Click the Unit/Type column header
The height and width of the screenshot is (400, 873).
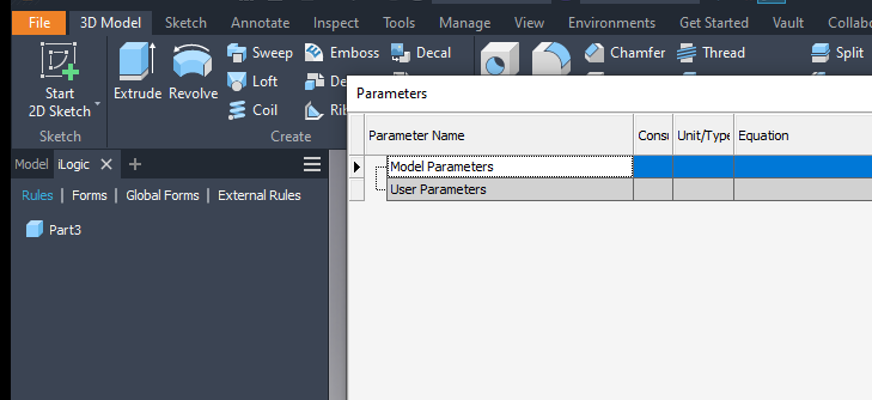(x=703, y=135)
